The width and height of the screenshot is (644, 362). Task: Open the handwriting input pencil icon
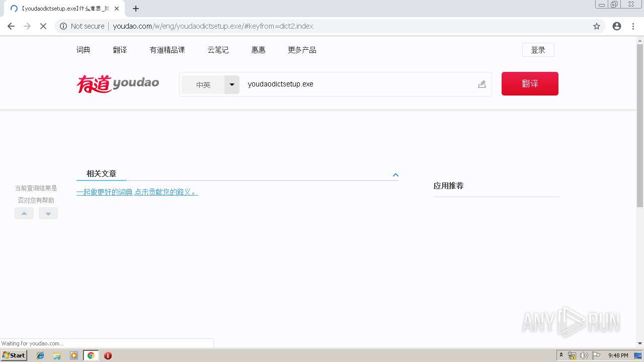tap(482, 84)
